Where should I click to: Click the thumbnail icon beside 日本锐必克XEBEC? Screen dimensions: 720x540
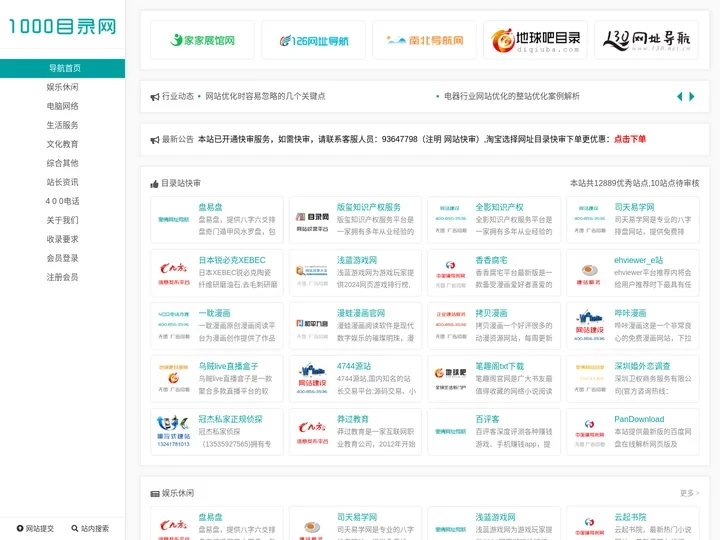[x=174, y=273]
